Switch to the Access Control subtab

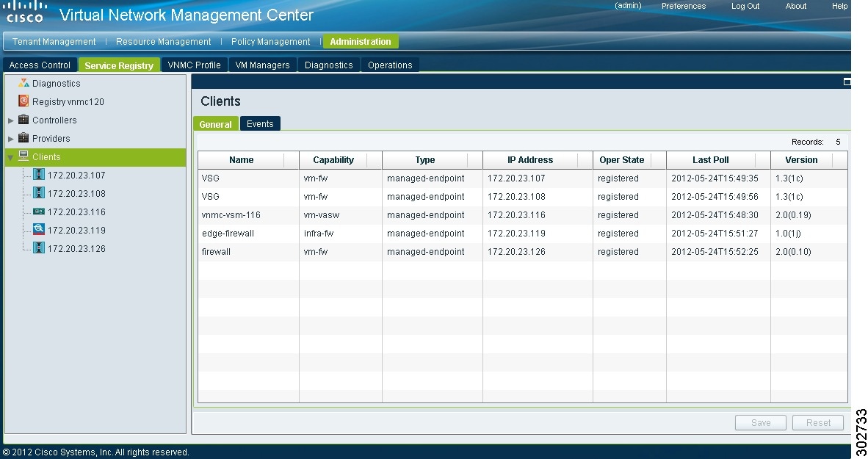[40, 65]
